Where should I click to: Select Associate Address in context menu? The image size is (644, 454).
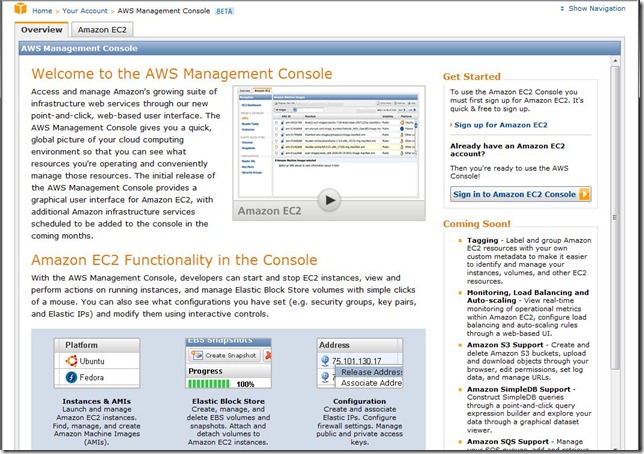[371, 383]
